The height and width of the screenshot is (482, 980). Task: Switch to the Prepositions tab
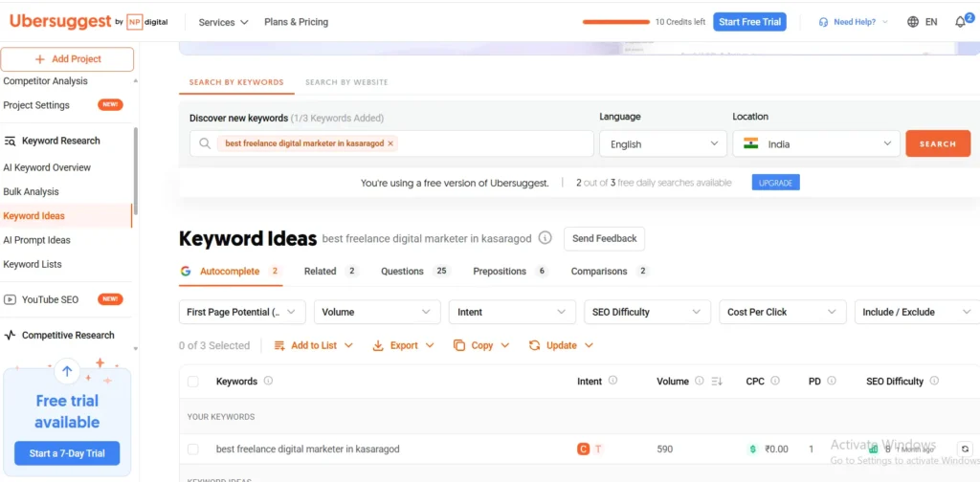(510, 271)
